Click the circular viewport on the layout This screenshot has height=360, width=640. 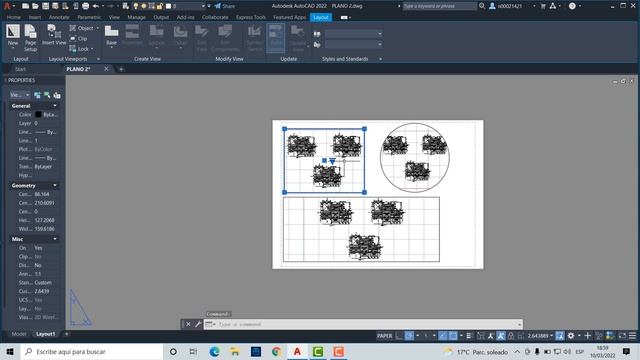[x=415, y=158]
